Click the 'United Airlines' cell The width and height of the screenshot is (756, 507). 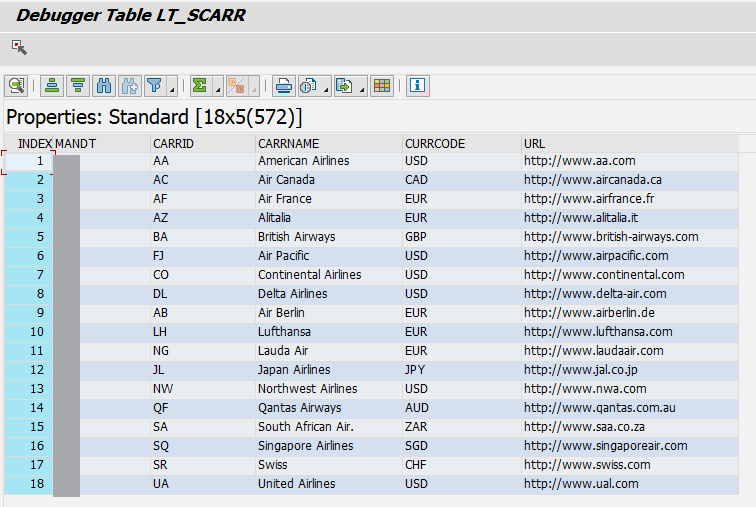click(329, 484)
